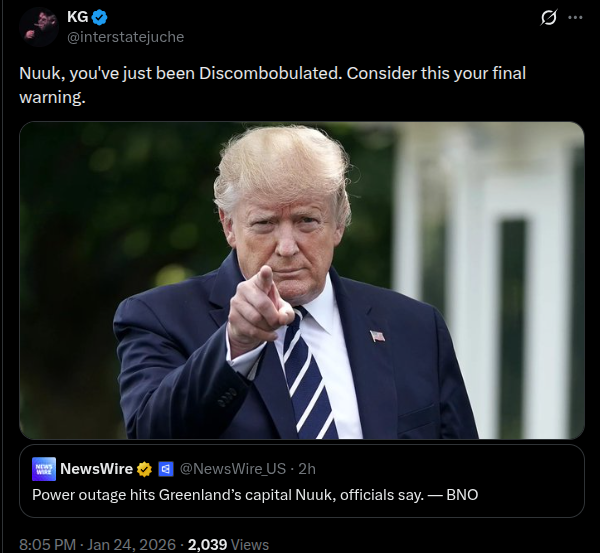Screen dimensions: 600x553
Task: Select the Discombobulated tweet text
Action: pyautogui.click(x=272, y=85)
